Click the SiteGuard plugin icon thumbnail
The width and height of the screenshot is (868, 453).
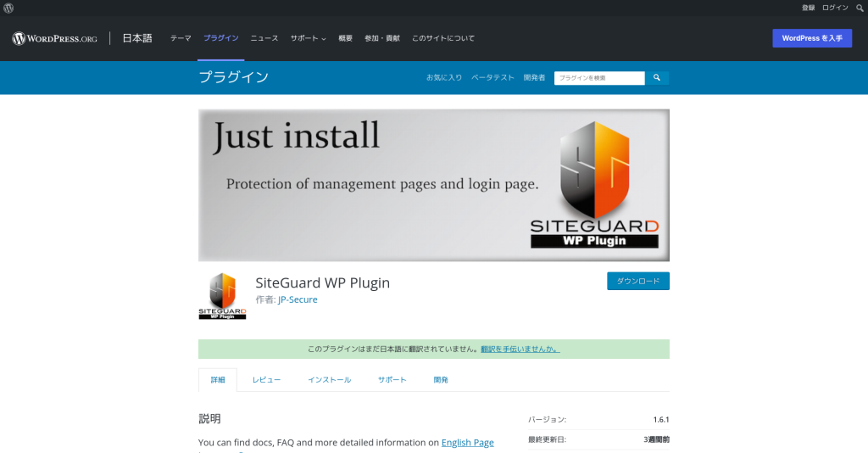pos(222,296)
